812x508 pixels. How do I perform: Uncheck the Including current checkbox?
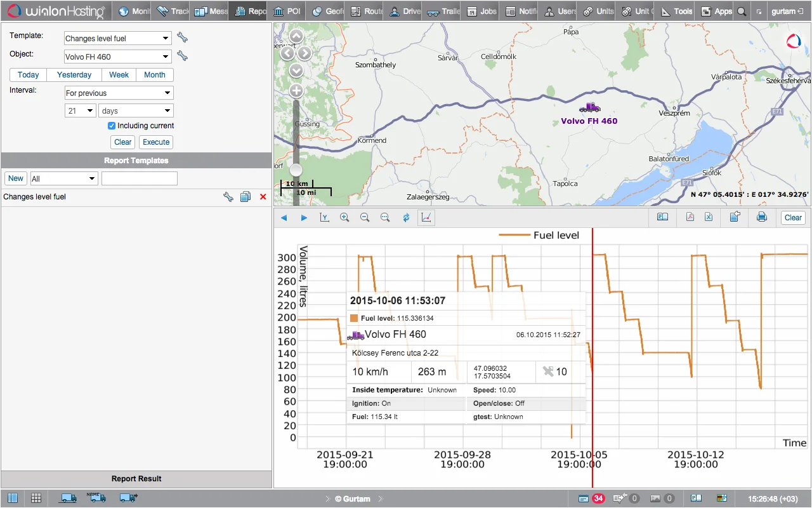112,126
